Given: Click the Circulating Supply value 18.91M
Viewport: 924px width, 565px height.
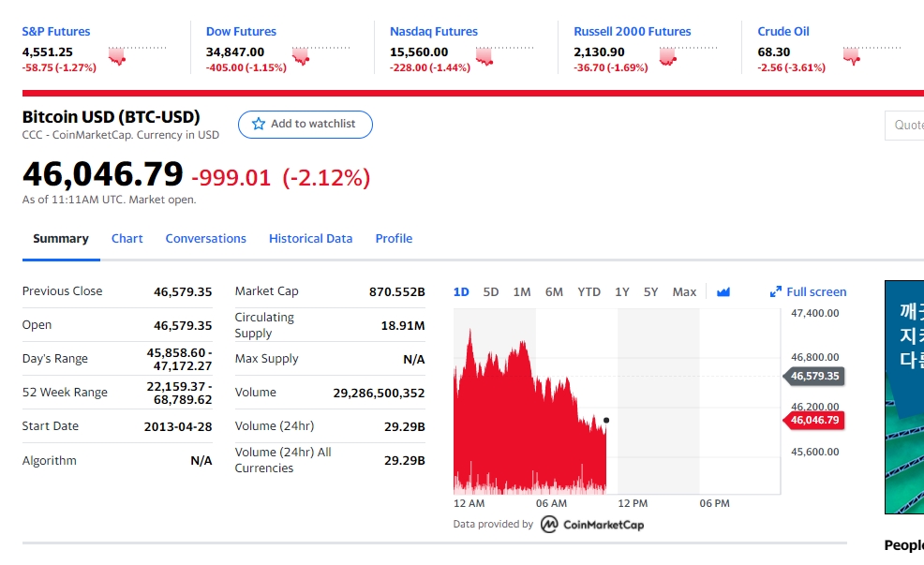Looking at the screenshot, I should 402,325.
